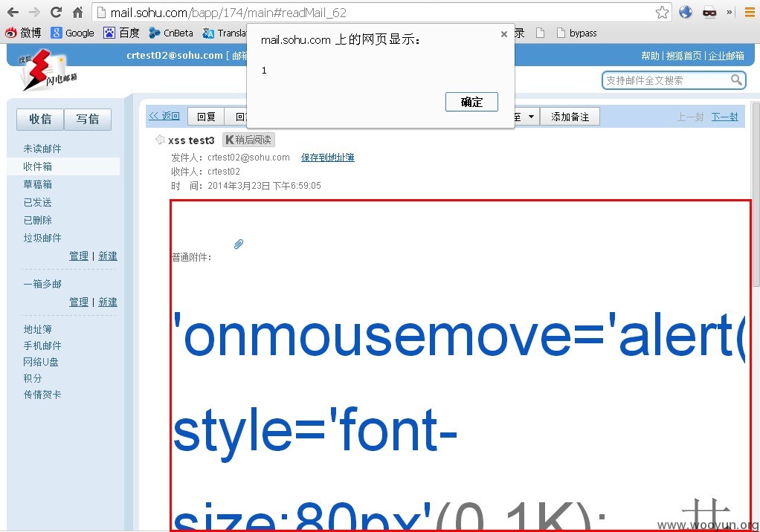
Task: Click 保存到地址簿 link
Action: point(328,158)
